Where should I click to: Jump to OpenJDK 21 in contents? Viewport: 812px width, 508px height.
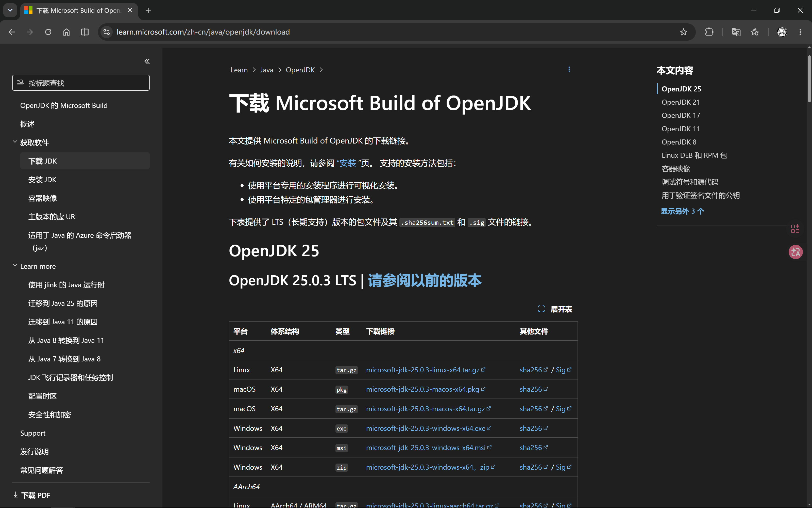(x=681, y=102)
